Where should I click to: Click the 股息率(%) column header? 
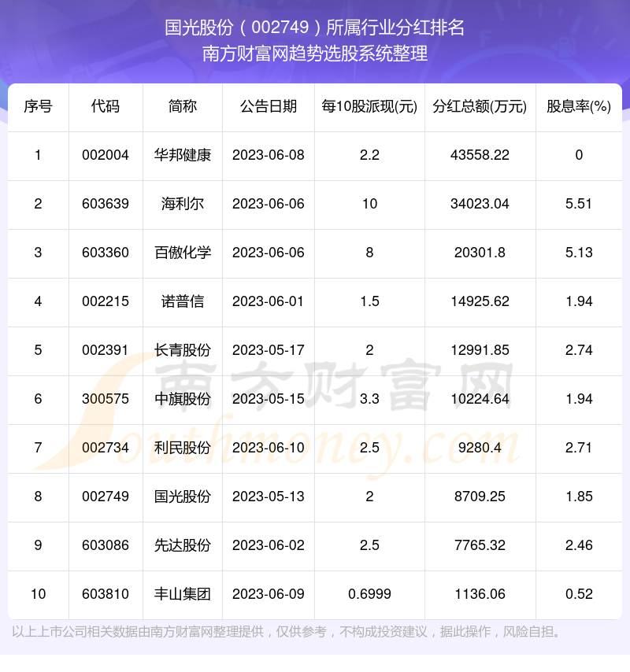click(579, 106)
